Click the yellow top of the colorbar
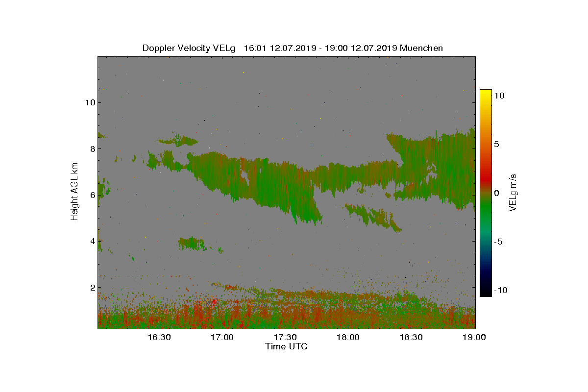The height and width of the screenshot is (392, 588). [486, 94]
